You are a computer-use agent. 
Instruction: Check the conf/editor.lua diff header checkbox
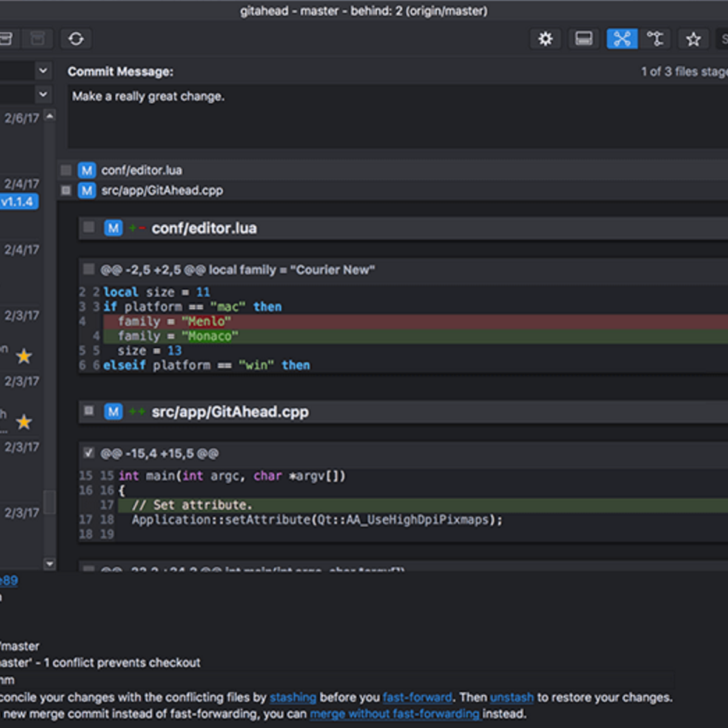89,227
